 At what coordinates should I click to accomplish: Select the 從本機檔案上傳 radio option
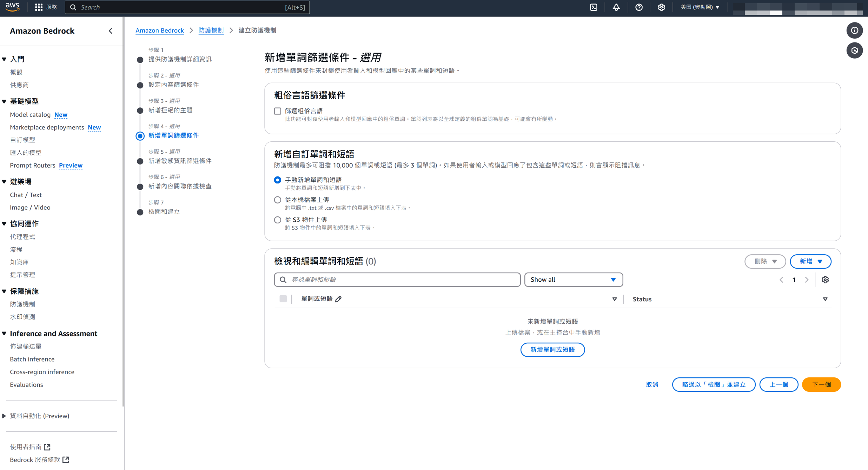pos(278,200)
